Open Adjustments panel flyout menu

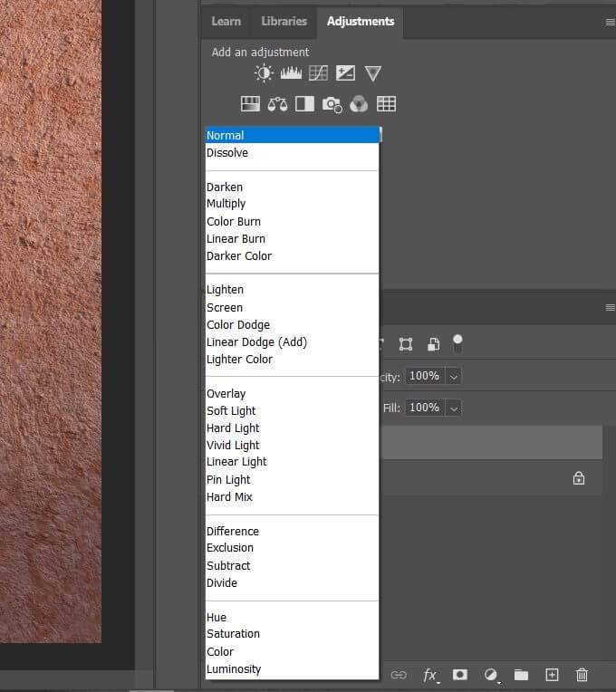610,21
